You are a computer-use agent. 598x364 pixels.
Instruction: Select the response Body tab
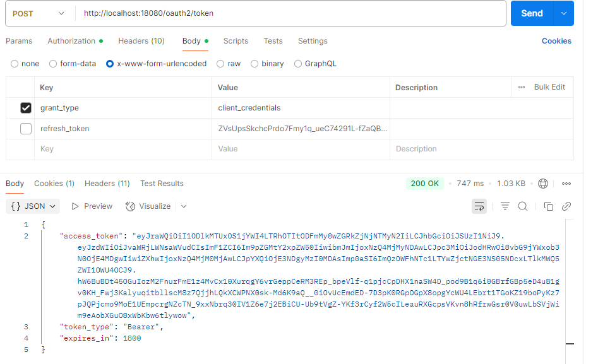pyautogui.click(x=15, y=184)
